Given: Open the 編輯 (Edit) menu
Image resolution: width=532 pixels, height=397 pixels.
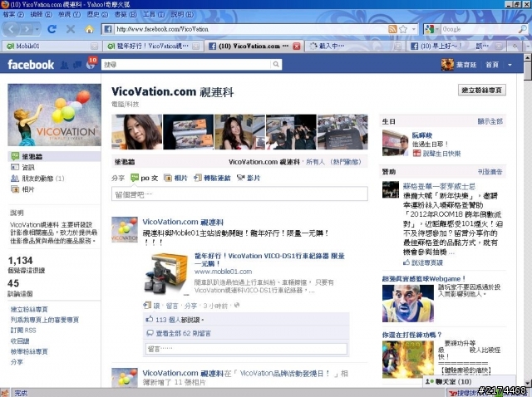Looking at the screenshot, I should pyautogui.click(x=41, y=15).
